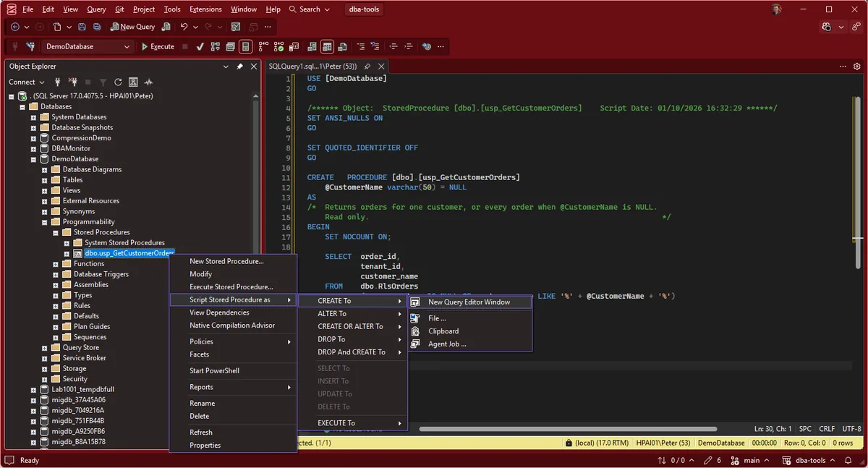Open the DemoDatabase database selector dropdown
The width and height of the screenshot is (868, 468).
click(87, 46)
